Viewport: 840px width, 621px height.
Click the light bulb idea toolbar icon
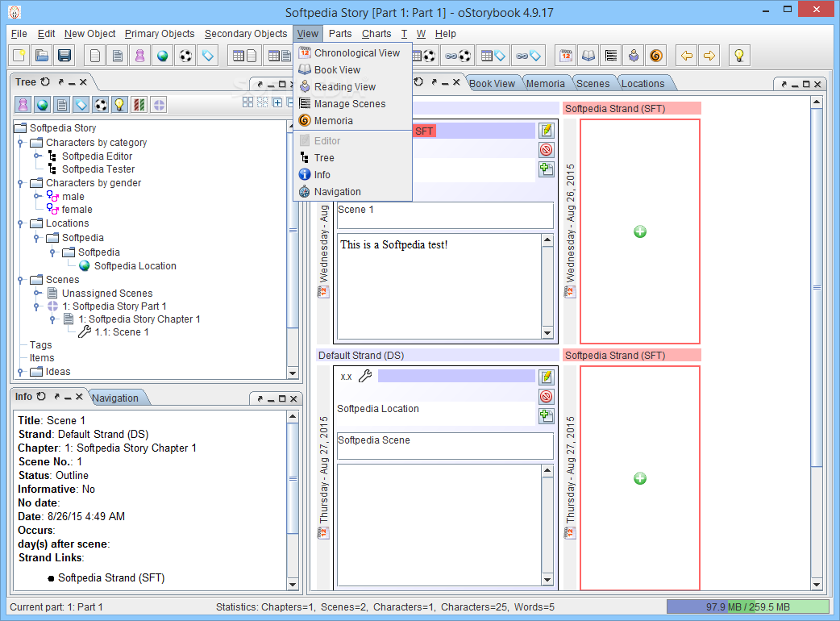tap(739, 55)
